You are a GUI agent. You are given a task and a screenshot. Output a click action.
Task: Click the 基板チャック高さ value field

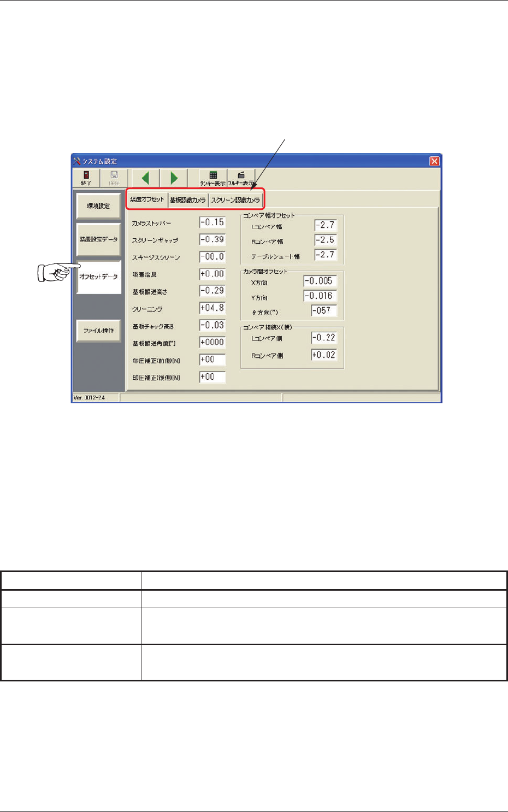pos(212,325)
